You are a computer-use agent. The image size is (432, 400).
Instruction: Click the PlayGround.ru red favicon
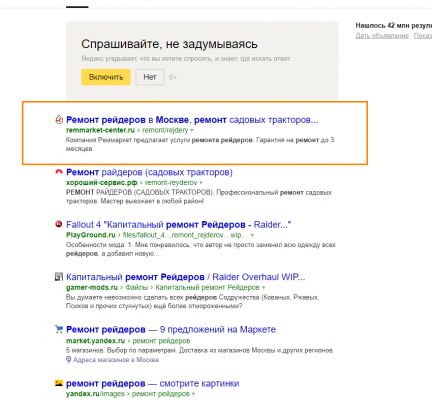tap(59, 224)
